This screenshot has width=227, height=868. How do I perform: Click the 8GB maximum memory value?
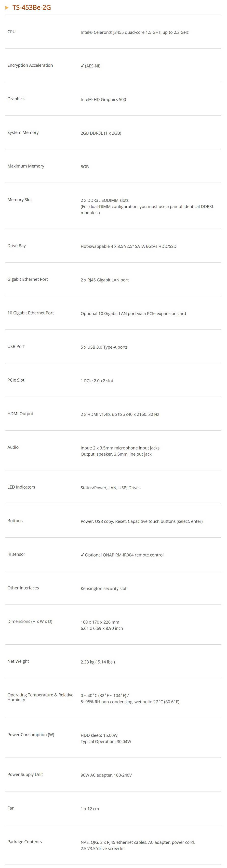(85, 167)
